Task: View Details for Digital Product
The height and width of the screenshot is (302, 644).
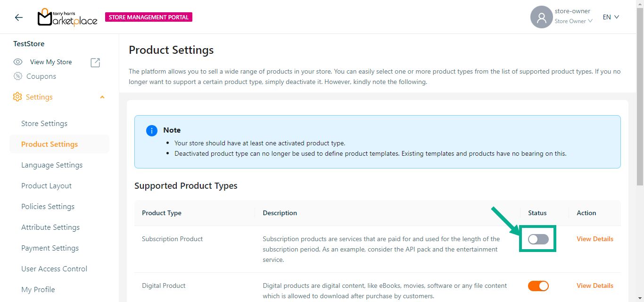Action: 594,285
